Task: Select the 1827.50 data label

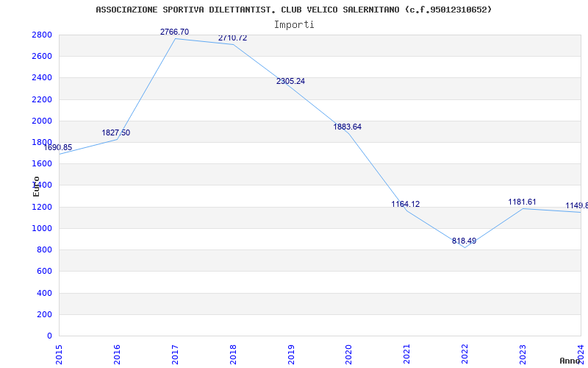Action: (116, 132)
